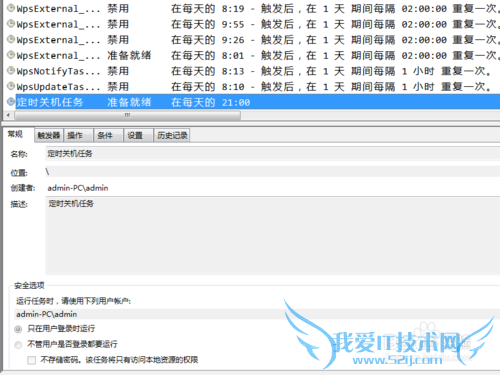This screenshot has height=375, width=500.
Task: Click clock icon of the WpsNotifyTas task
Action: pyautogui.click(x=11, y=71)
